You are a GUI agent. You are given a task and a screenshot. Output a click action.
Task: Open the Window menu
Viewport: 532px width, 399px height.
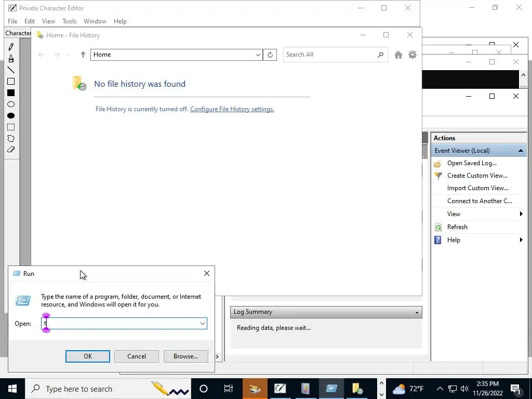(95, 21)
